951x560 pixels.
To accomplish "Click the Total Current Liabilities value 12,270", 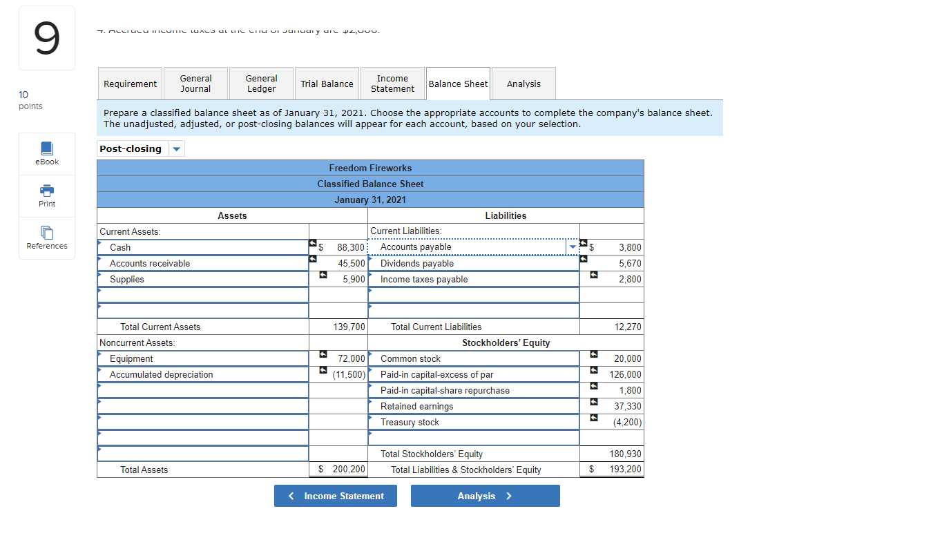I will (612, 327).
